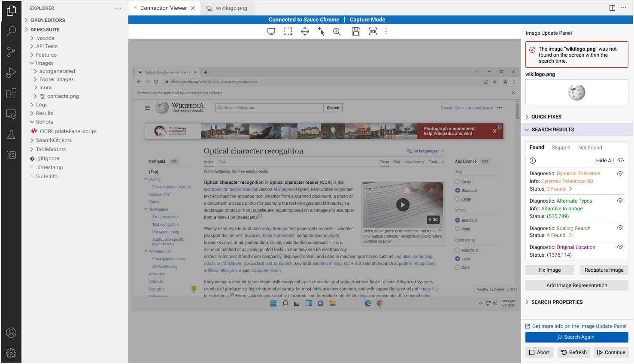Click the wikilogo.png image preview thumbnail
Screen dimensions: 634x364
point(576,92)
